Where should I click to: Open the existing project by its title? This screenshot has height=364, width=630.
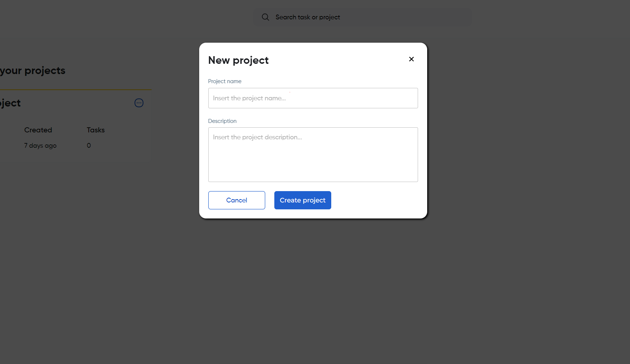tap(11, 103)
